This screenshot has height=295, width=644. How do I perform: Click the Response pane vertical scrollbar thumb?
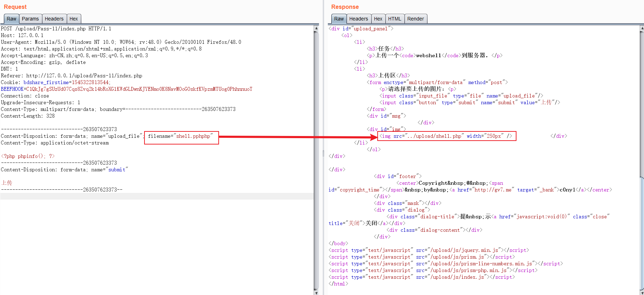pyautogui.click(x=642, y=233)
